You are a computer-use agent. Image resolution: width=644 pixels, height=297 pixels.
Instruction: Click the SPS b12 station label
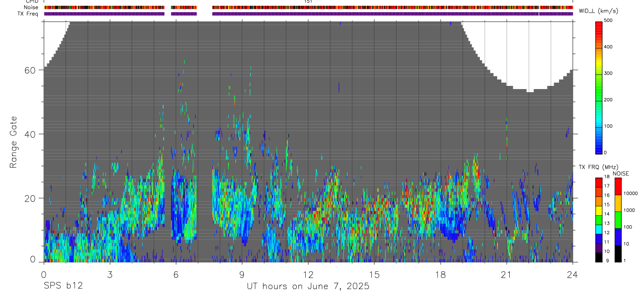(63, 287)
